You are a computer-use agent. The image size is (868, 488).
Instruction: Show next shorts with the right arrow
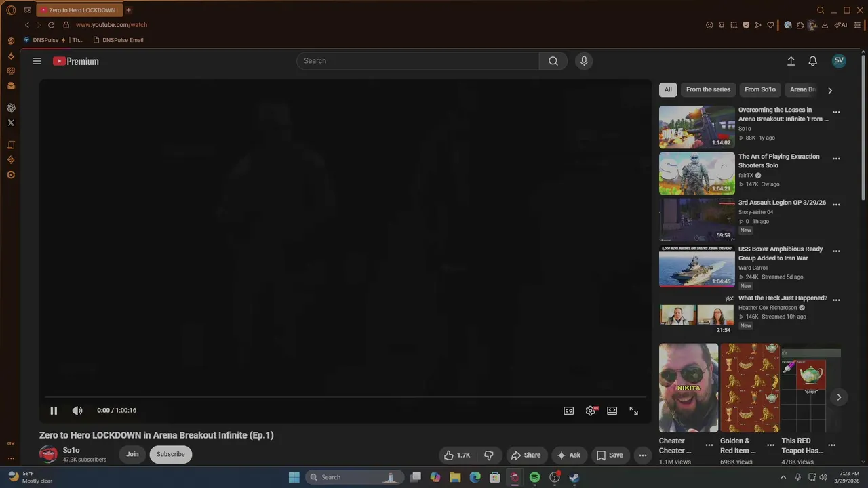839,397
